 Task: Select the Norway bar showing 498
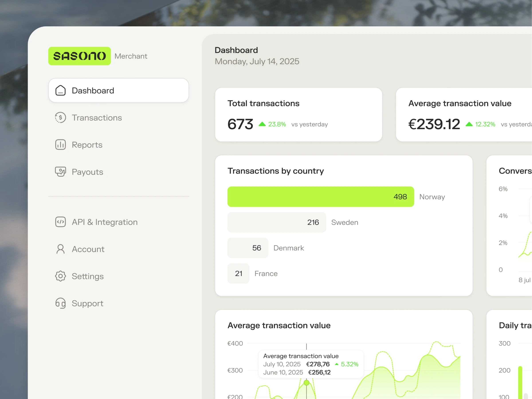321,197
